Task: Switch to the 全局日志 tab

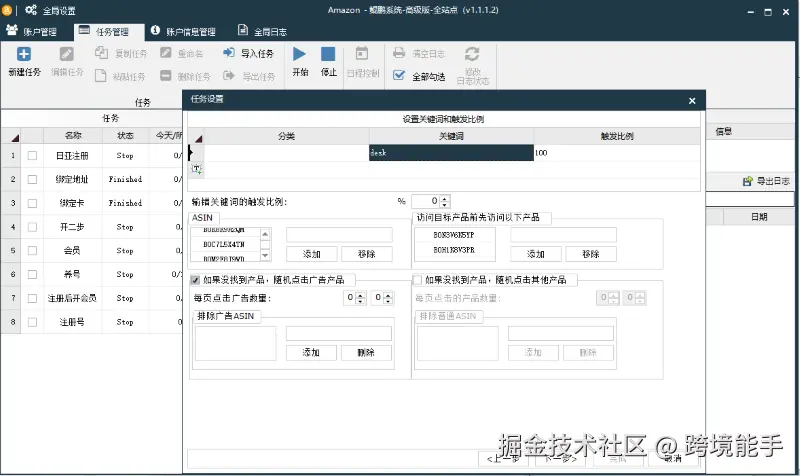Action: pos(263,32)
